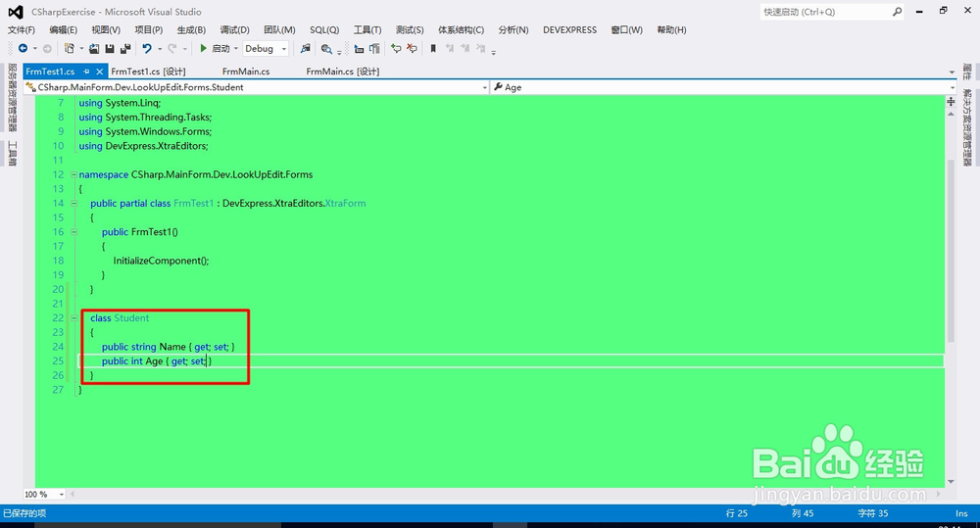Image resolution: width=980 pixels, height=528 pixels.
Task: Click the green Start debugging play icon
Action: click(x=203, y=48)
